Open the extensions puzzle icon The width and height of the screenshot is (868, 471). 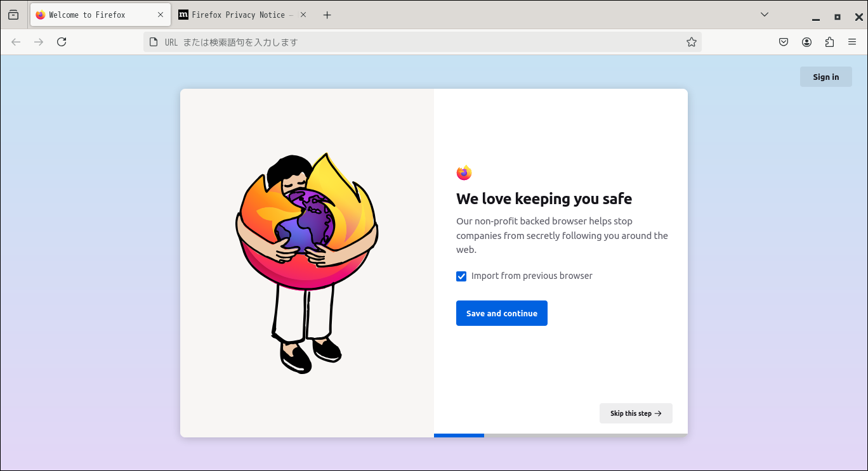(x=829, y=42)
